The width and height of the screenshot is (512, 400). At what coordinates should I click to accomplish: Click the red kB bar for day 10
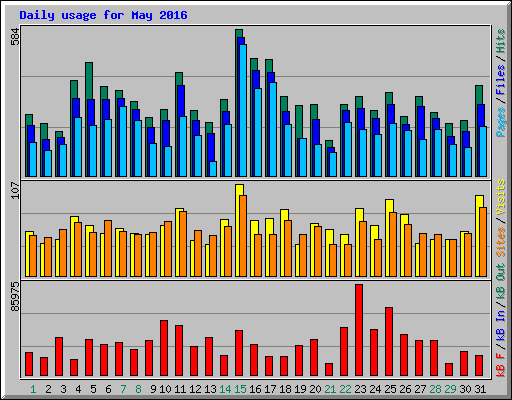164,348
